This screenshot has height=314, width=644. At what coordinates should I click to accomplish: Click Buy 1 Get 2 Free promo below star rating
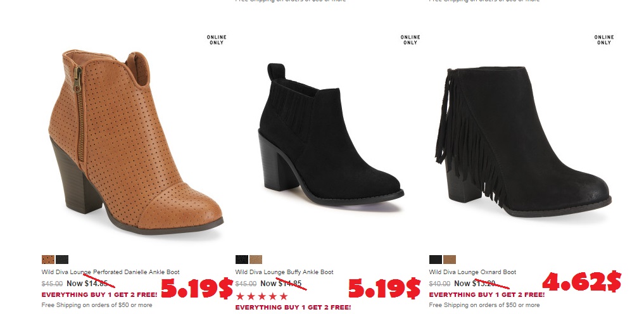[293, 308]
